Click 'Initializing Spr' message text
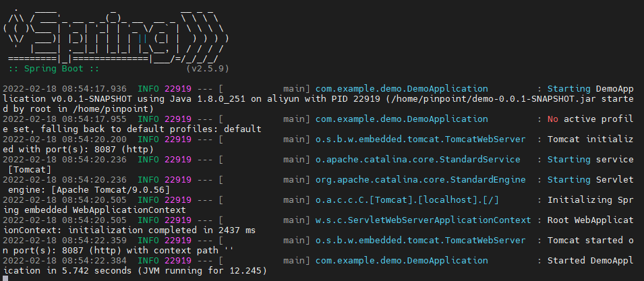 pos(591,199)
